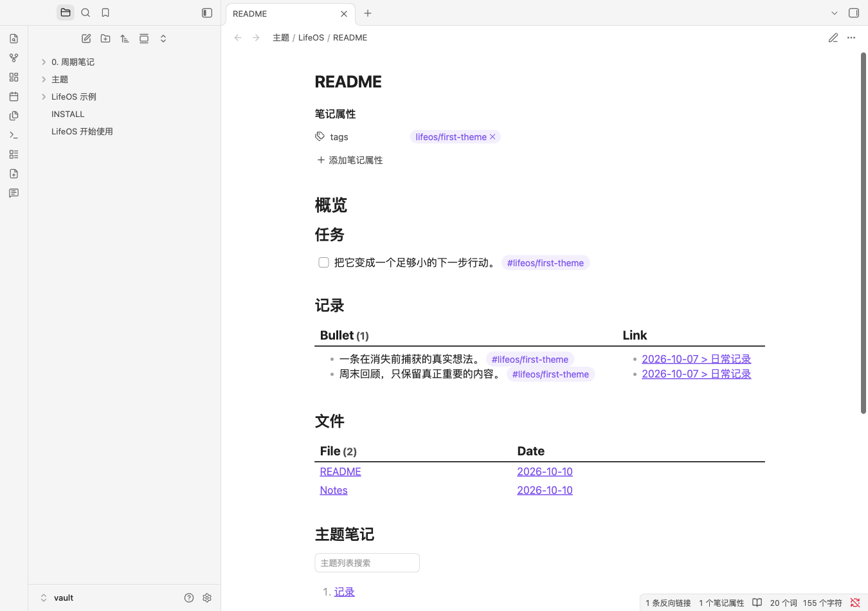Create a new note with pencil icon
Viewport: 868px width, 611px height.
click(x=86, y=39)
